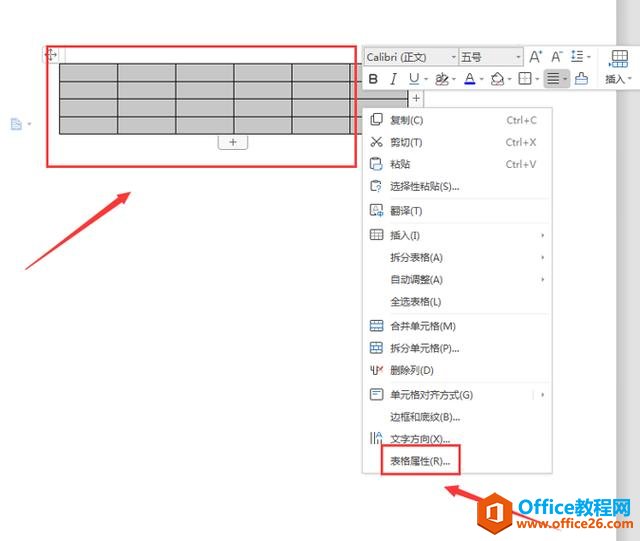Open 边框和底纹(B)... dialog entry
Image resolution: width=640 pixels, height=541 pixels.
pos(457,417)
